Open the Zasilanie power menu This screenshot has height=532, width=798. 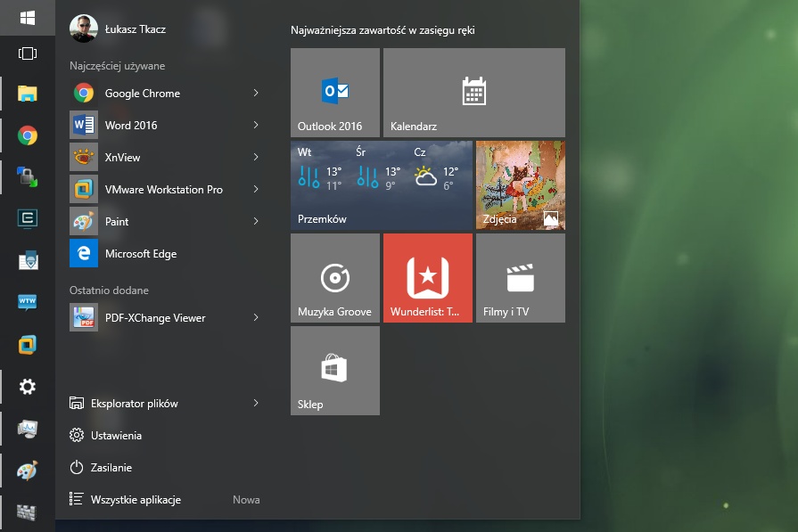(111, 468)
